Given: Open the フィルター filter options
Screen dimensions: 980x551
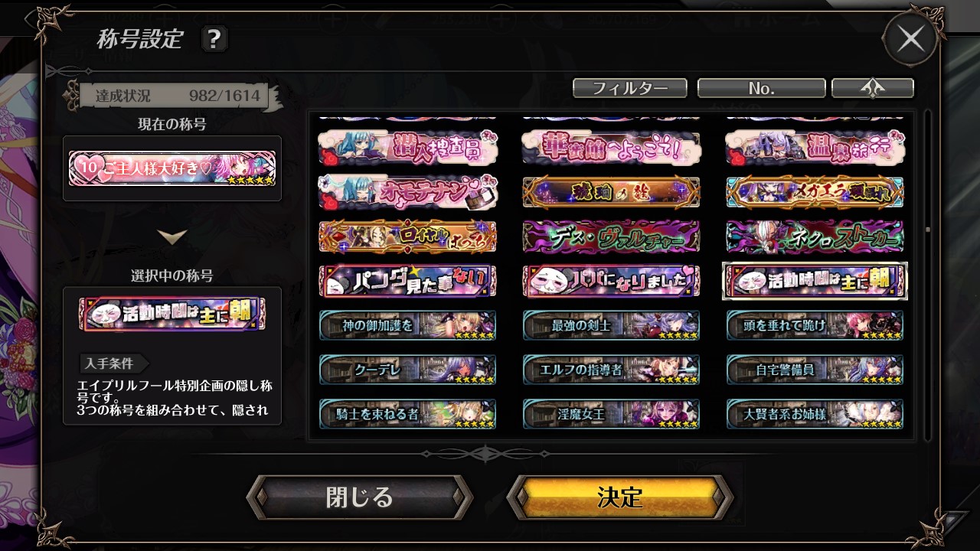Looking at the screenshot, I should click(630, 88).
